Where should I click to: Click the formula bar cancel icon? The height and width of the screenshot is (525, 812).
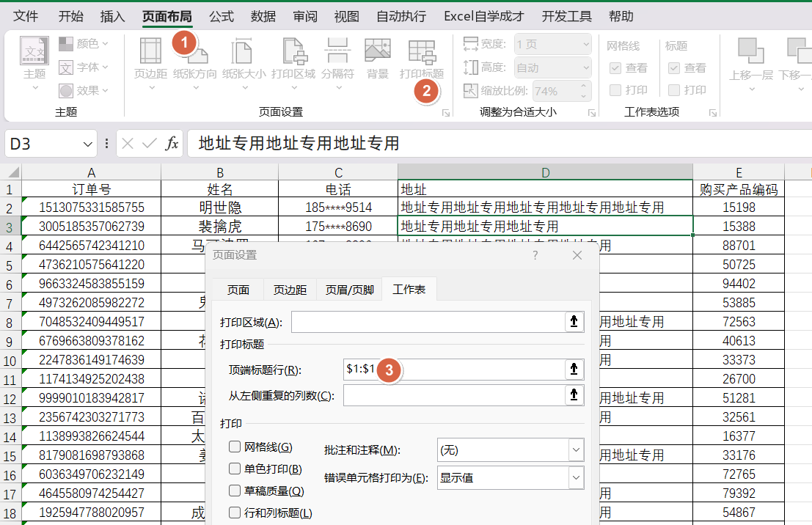[x=128, y=144]
